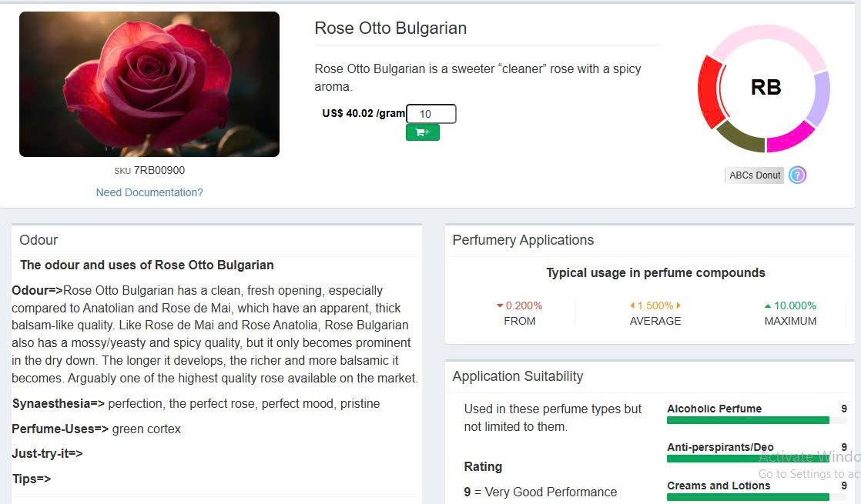
Task: Click the quantity input field showing 10
Action: 430,114
